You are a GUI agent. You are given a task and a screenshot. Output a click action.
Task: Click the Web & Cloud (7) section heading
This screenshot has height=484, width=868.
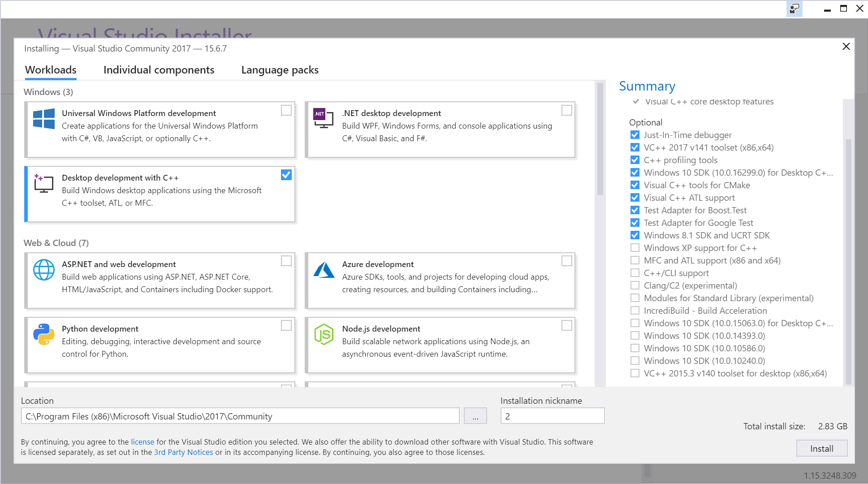[x=56, y=243]
